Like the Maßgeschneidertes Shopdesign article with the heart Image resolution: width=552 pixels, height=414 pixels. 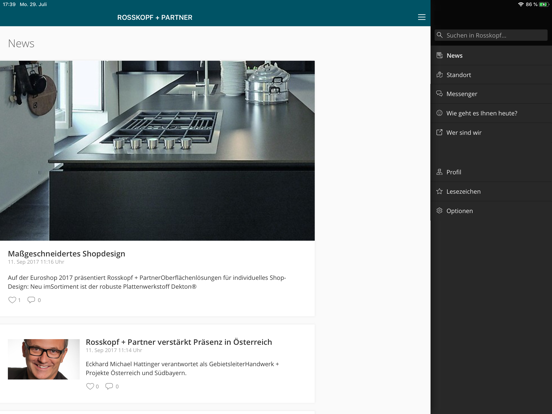[12, 300]
